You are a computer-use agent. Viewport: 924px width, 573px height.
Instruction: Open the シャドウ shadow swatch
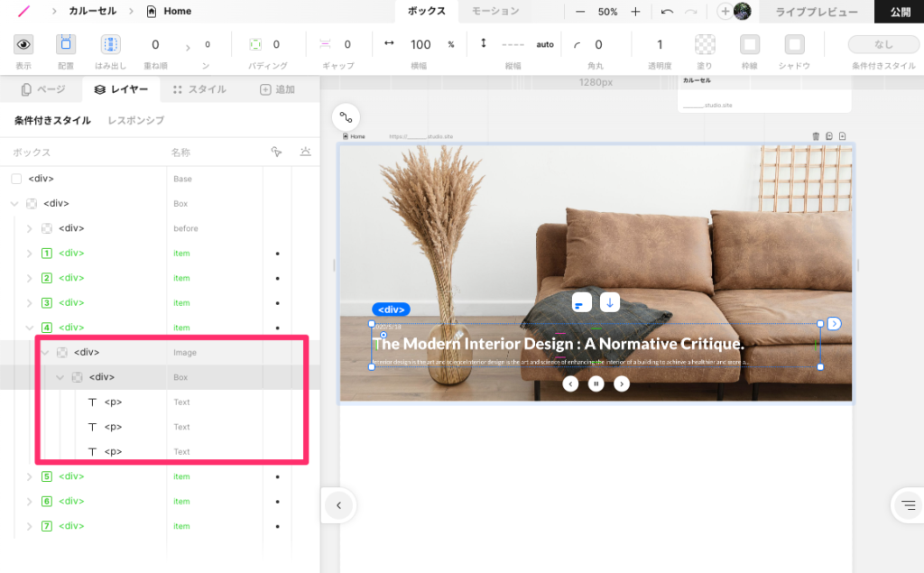(794, 44)
